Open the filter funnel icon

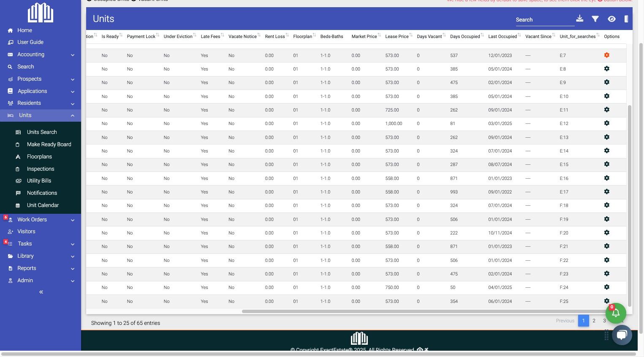tap(595, 19)
